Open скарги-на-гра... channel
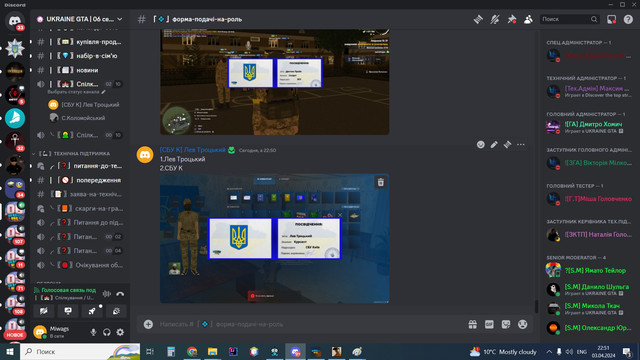The width and height of the screenshot is (640, 360). (x=80, y=209)
